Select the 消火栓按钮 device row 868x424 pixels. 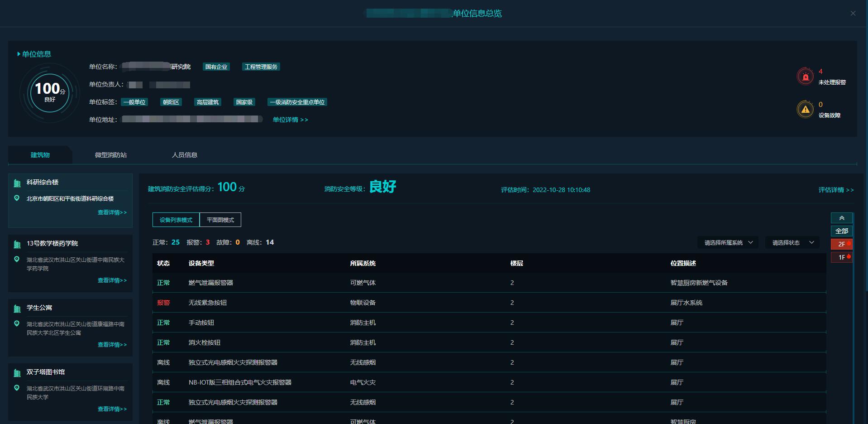pyautogui.click(x=489, y=342)
